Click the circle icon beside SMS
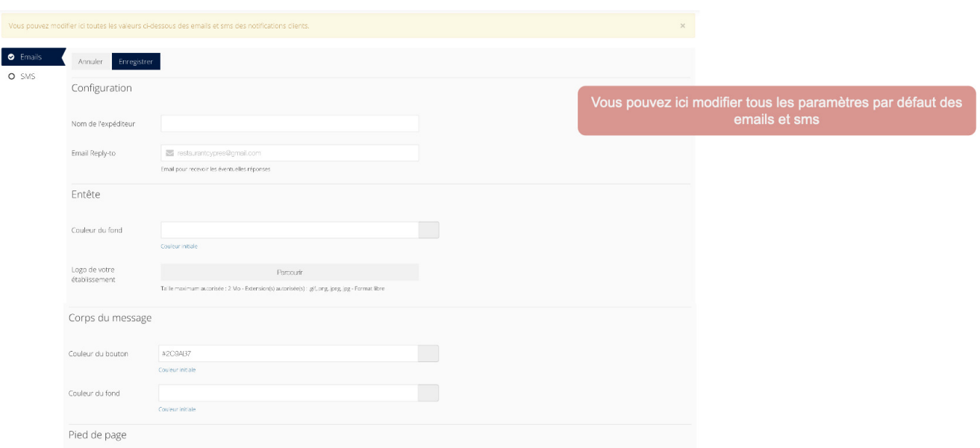The image size is (980, 448). [11, 76]
